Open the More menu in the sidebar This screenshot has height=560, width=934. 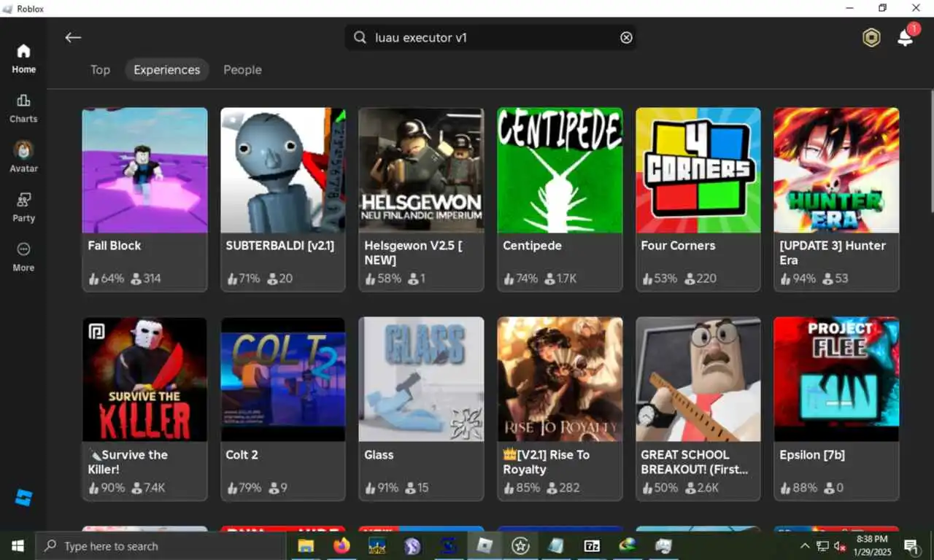(23, 257)
